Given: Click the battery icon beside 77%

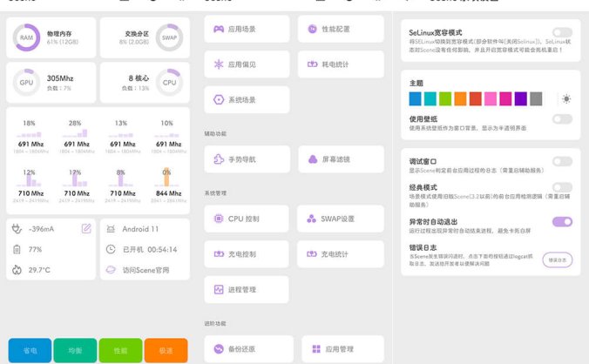Looking at the screenshot, I should point(17,249).
